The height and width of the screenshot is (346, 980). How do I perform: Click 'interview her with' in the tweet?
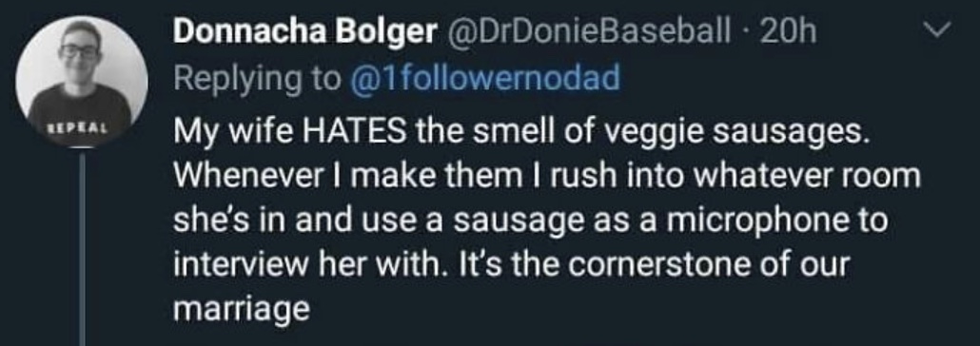(305, 264)
